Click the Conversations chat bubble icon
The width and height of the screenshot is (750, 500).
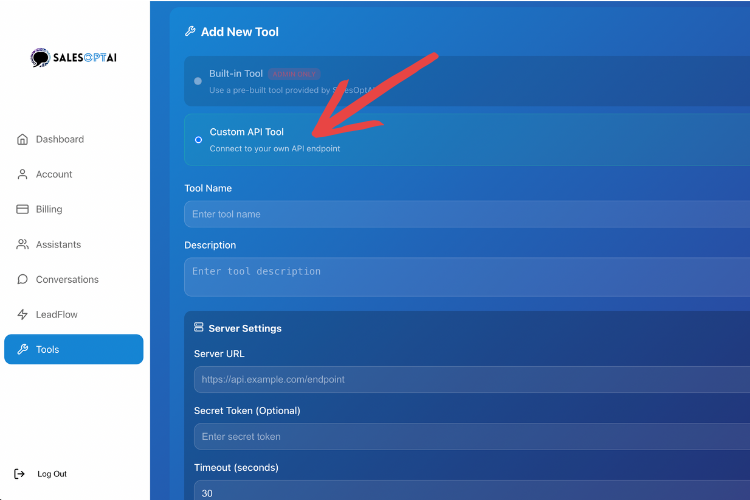(23, 279)
